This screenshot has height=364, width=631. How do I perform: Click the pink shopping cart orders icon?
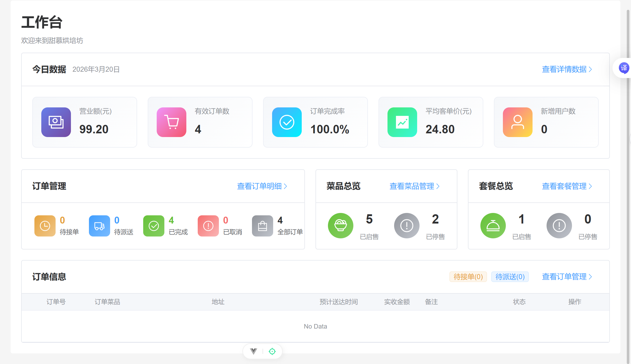172,122
